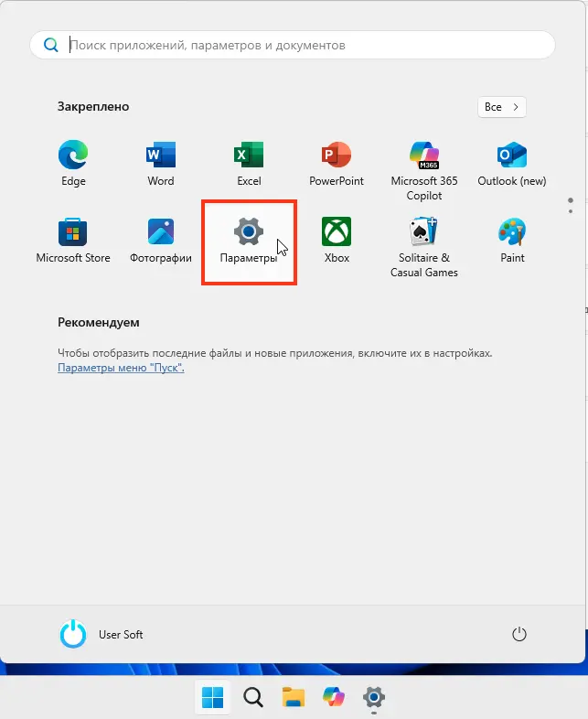The image size is (588, 719).
Task: Launch Copilot from the taskbar
Action: click(x=334, y=697)
